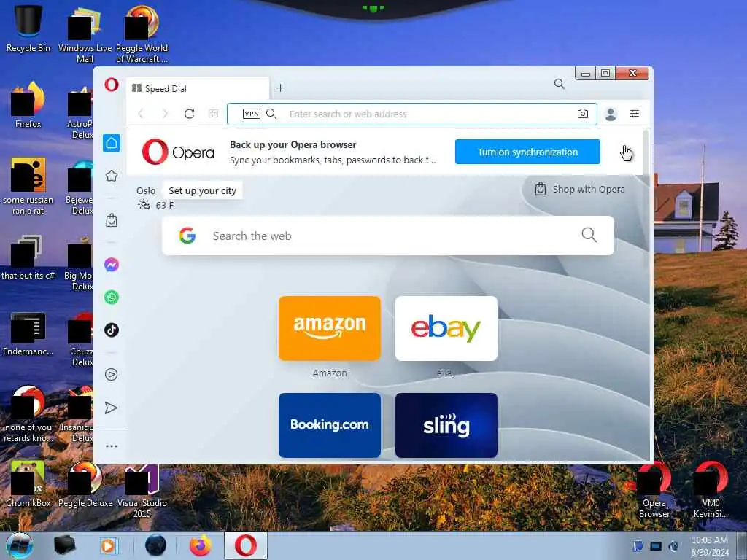Screen dimensions: 747x560
Task: Open the Opera main menu logo
Action: coord(112,85)
